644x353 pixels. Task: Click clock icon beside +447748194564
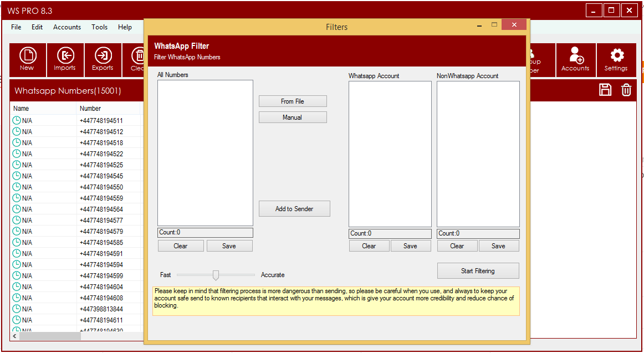[17, 209]
